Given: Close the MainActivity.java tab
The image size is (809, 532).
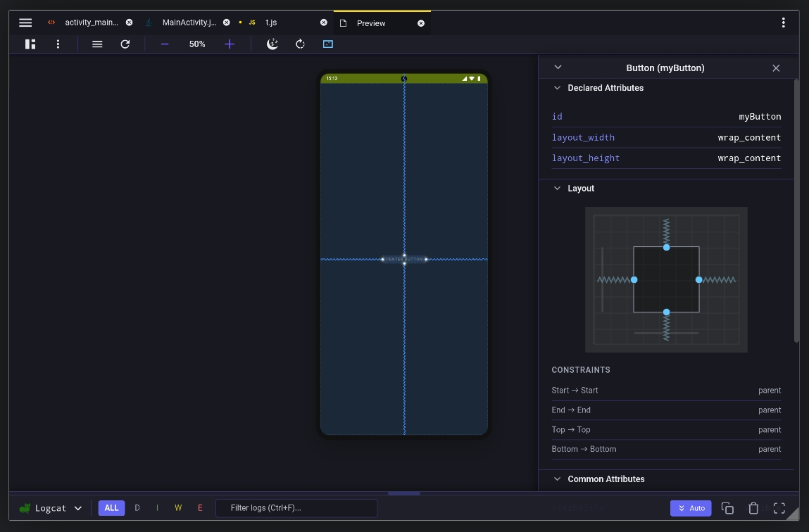Looking at the screenshot, I should [226, 23].
